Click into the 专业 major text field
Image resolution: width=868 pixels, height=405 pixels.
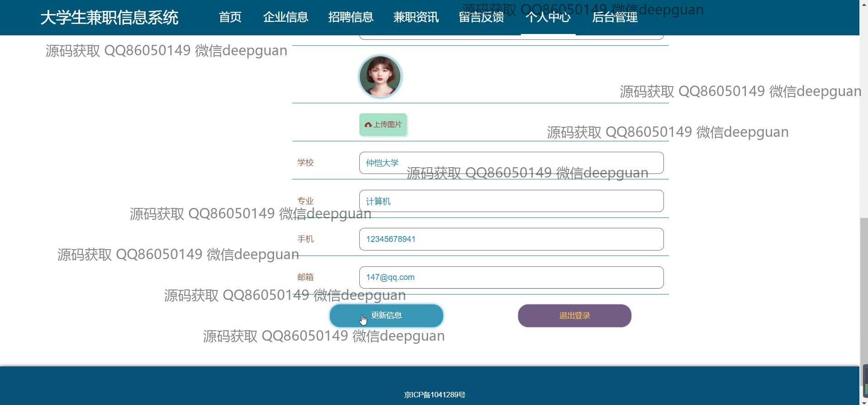[x=511, y=201]
